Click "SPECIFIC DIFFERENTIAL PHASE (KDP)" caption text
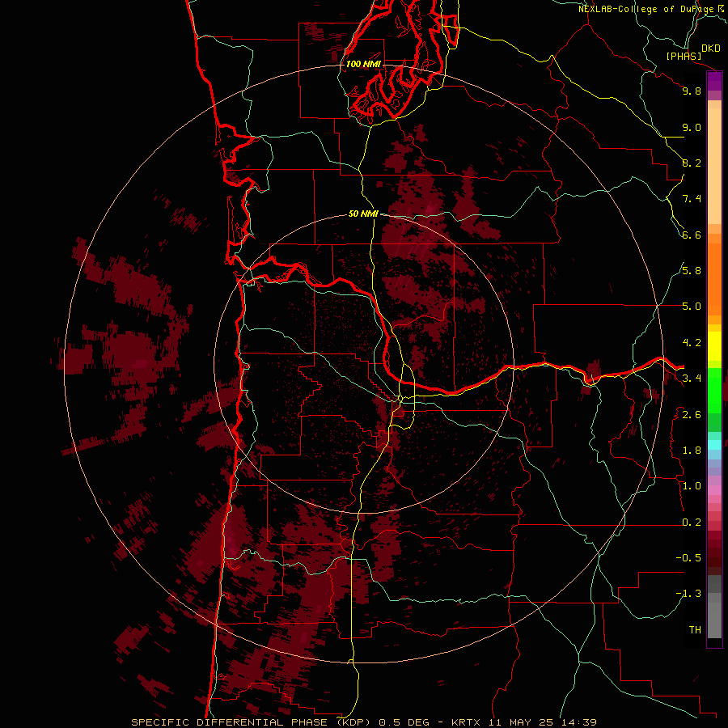 pos(250,722)
